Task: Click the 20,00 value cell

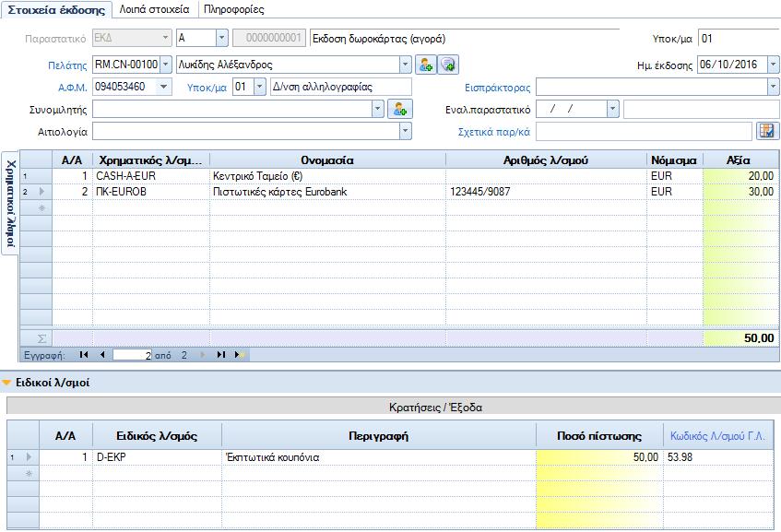Action: click(740, 176)
